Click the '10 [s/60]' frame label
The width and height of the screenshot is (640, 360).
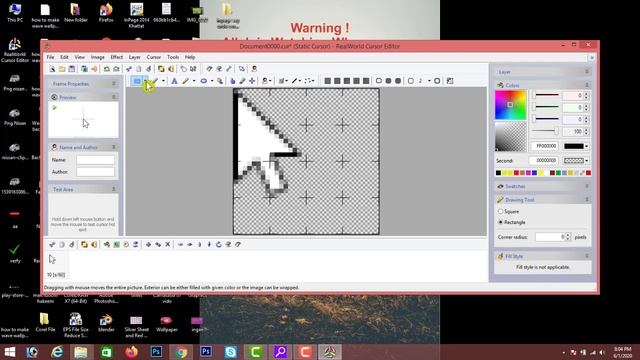(56, 275)
